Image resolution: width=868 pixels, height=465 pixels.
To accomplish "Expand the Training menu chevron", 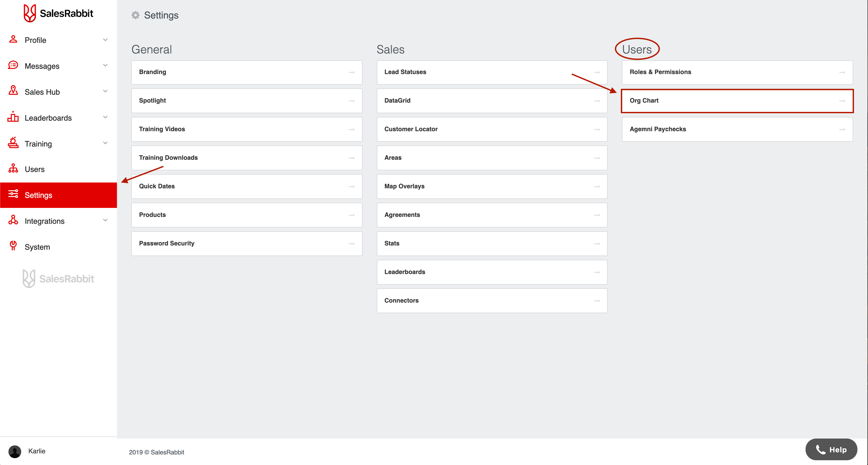I will tap(105, 143).
